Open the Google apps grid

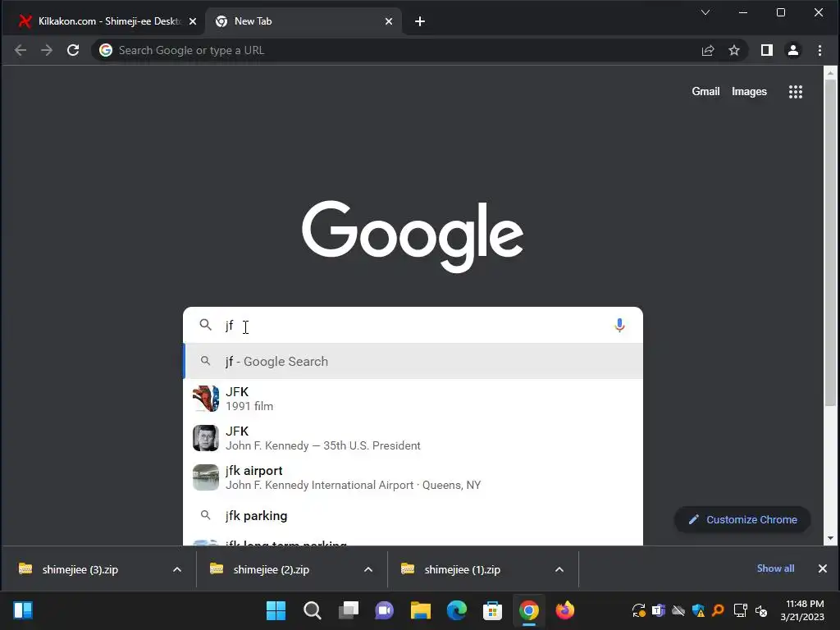pyautogui.click(x=796, y=92)
